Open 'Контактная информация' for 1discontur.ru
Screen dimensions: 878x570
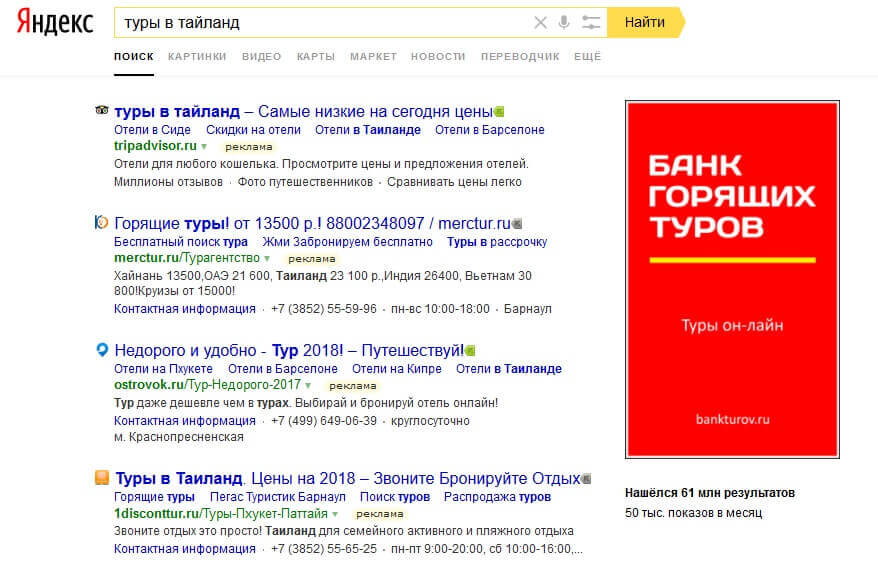tap(185, 549)
